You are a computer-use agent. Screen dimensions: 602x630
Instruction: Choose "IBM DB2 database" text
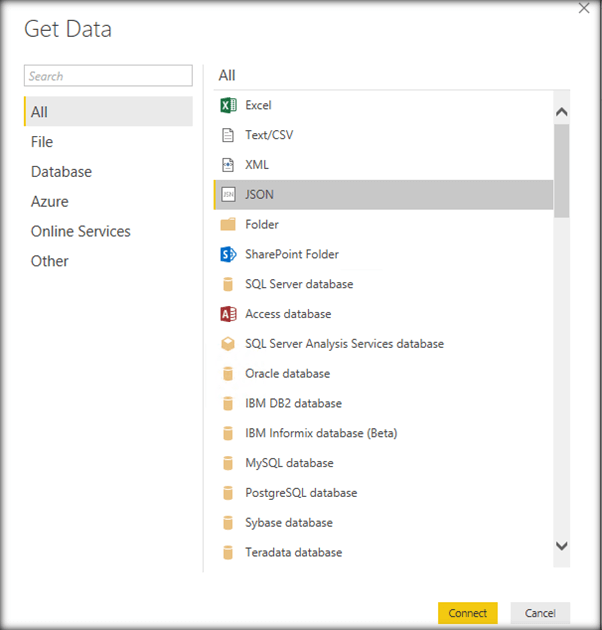[293, 403]
